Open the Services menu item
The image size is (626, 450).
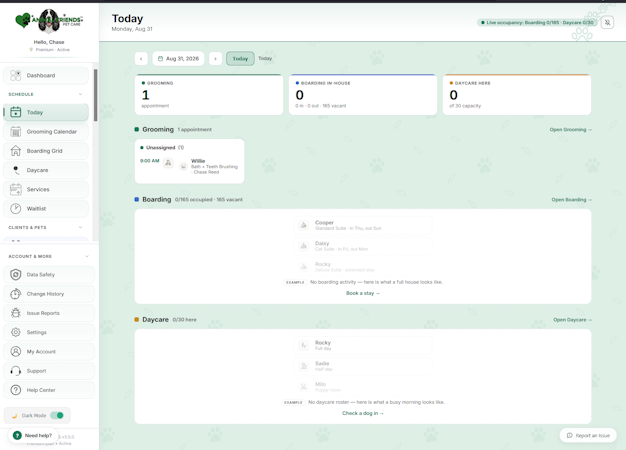46,189
